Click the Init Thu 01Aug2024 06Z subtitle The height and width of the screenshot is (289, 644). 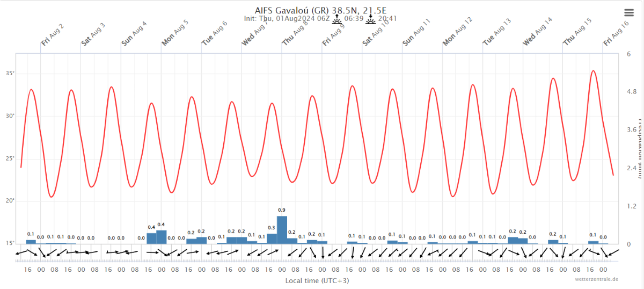coord(287,18)
